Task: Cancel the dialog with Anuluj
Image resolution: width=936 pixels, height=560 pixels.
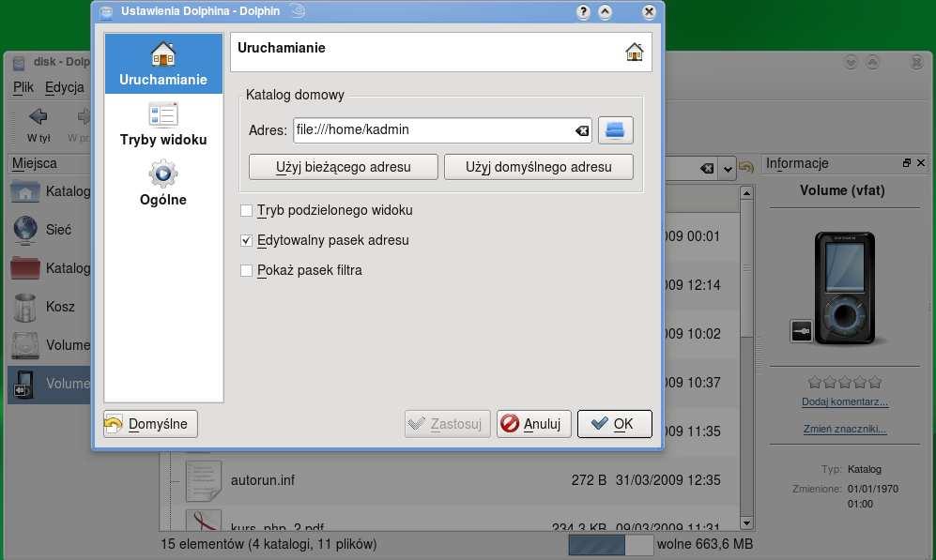Action: [x=533, y=424]
